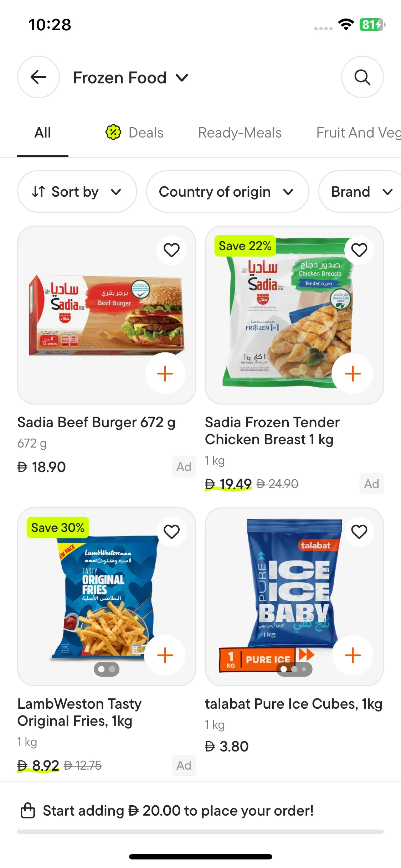Open search with the magnifier icon
Viewport: 401px width, 868px height.
(362, 77)
